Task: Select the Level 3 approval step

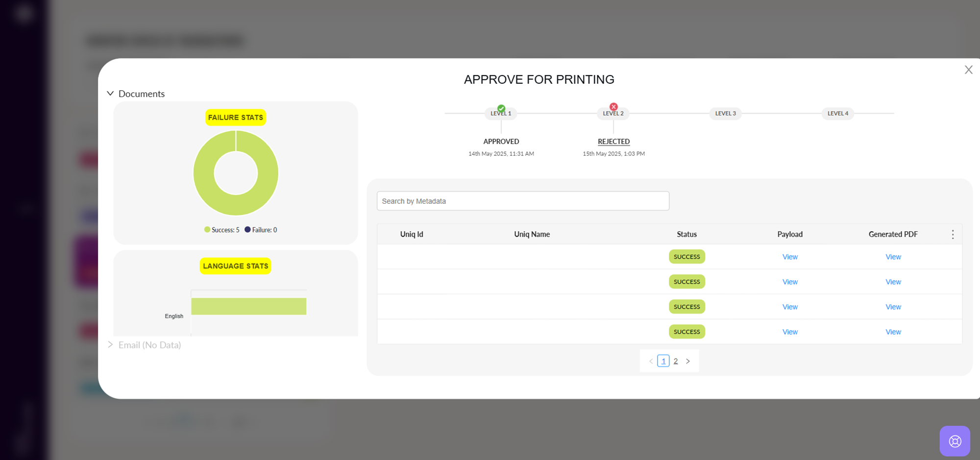Action: click(x=725, y=114)
